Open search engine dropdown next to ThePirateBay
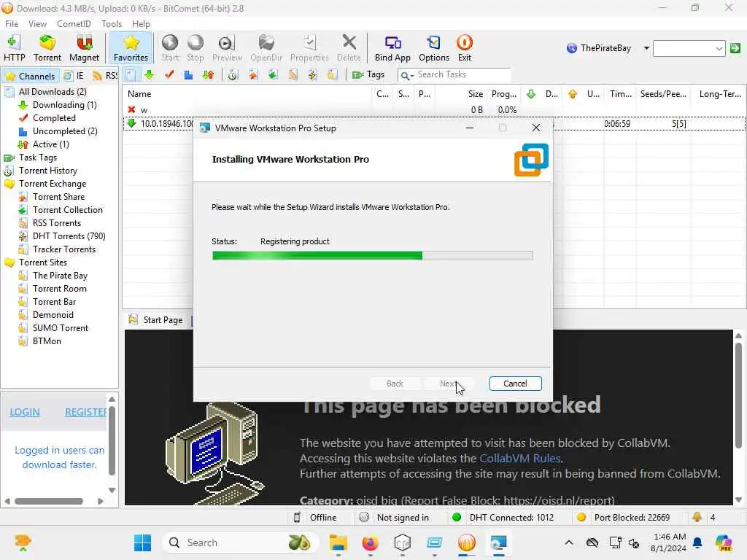Screen dimensions: 747x560 [x=646, y=48]
